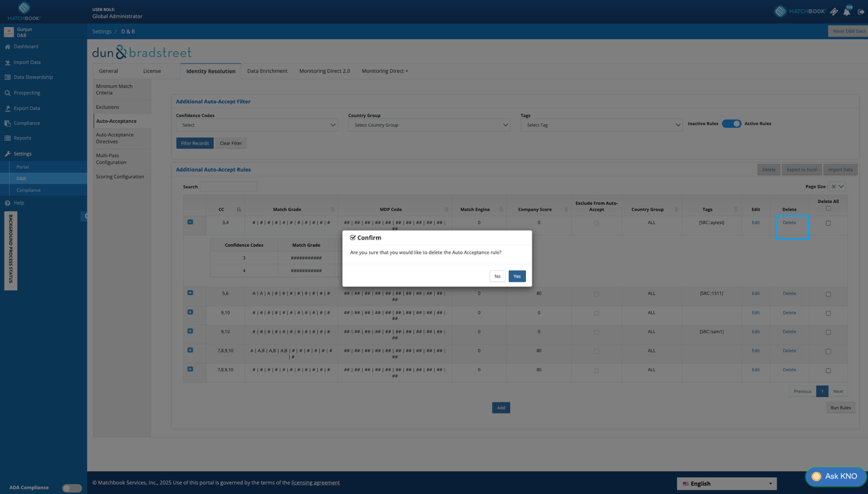Click the Search input field
This screenshot has width=868, height=494.
[228, 186]
